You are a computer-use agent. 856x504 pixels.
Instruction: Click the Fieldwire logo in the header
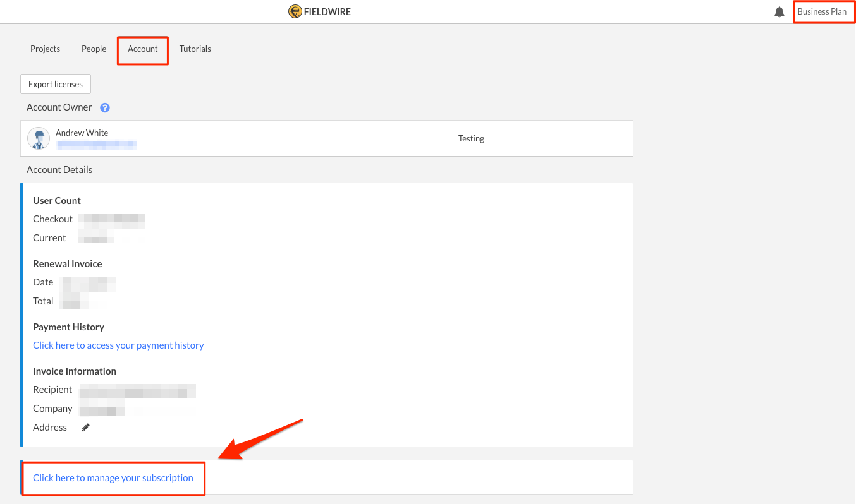click(x=319, y=11)
